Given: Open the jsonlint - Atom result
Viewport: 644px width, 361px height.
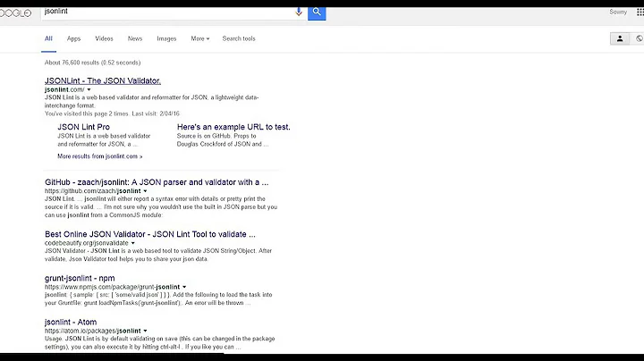Looking at the screenshot, I should (71, 322).
